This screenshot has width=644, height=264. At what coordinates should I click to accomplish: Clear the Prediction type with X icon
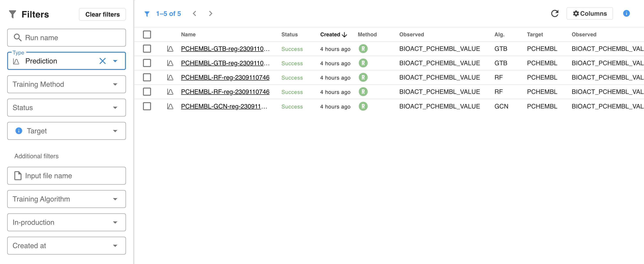[102, 61]
